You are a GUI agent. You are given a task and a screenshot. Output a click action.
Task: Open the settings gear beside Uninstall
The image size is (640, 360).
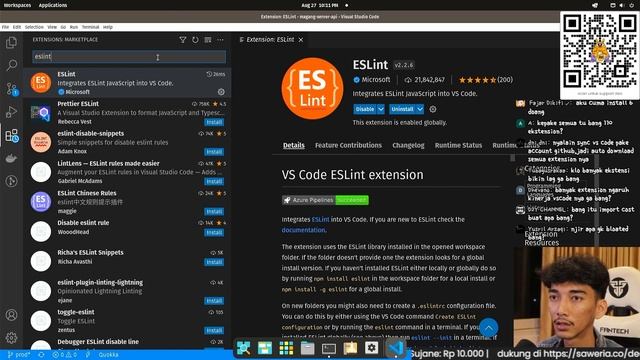[433, 109]
